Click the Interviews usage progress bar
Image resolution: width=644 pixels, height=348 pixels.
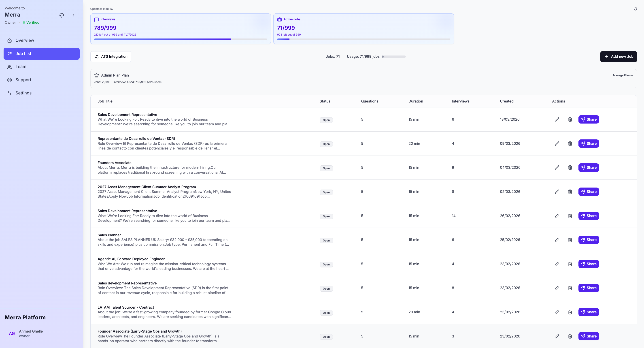[180, 39]
